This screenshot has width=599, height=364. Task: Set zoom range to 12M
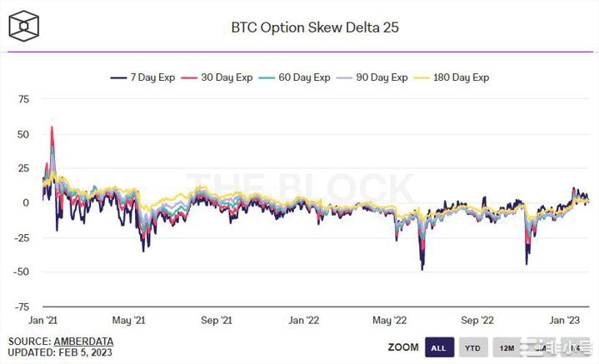pyautogui.click(x=506, y=347)
